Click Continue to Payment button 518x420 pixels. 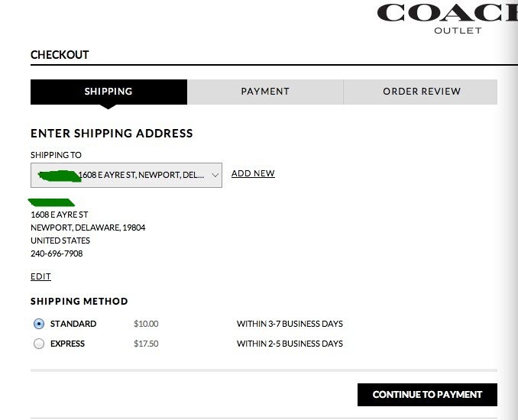tap(427, 395)
